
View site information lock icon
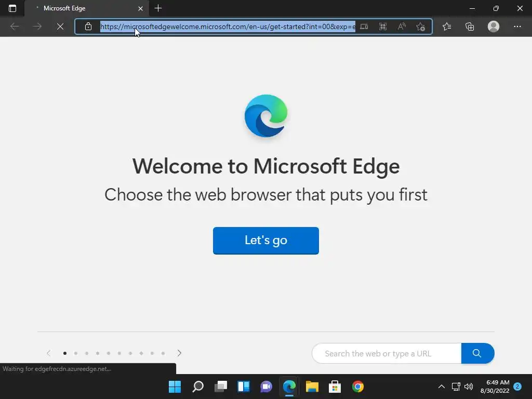[x=88, y=26]
